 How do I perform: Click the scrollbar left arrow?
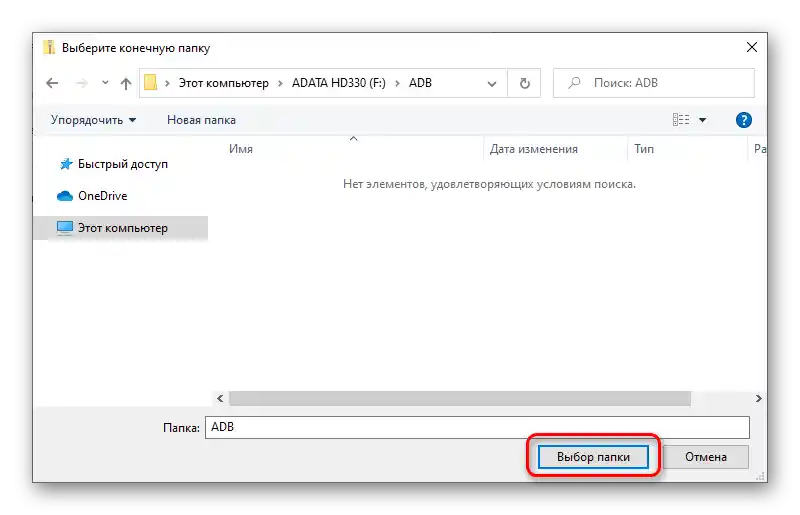tap(220, 398)
